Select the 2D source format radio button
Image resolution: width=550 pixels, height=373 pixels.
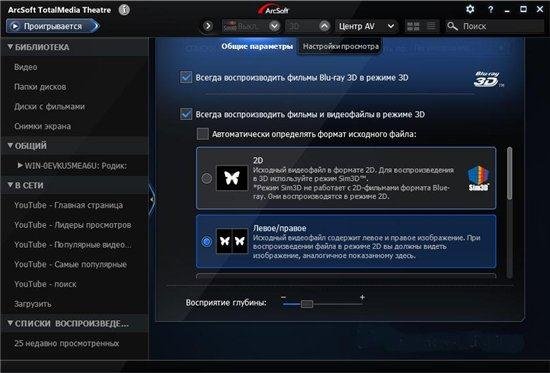(207, 178)
